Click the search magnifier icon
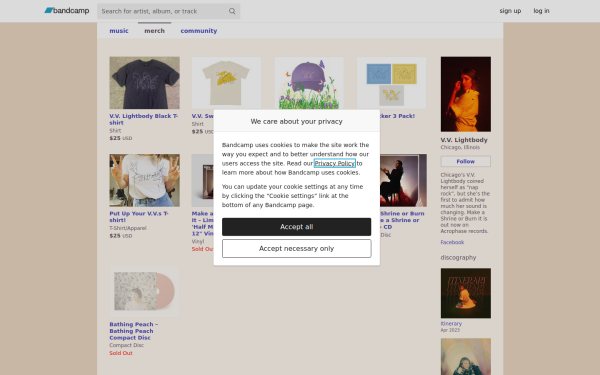Screen dimensions: 600x375 (232, 11)
